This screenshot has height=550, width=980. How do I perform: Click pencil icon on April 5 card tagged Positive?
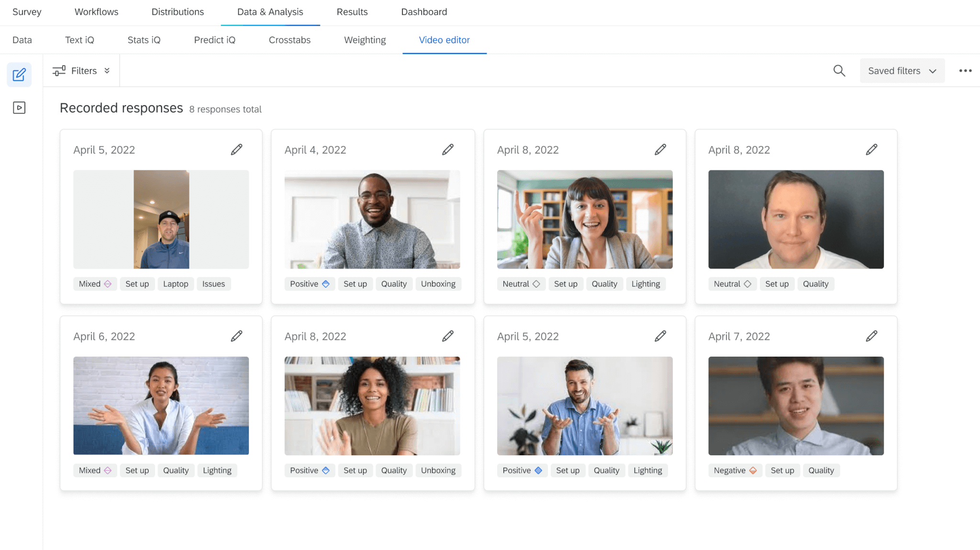[x=660, y=336]
